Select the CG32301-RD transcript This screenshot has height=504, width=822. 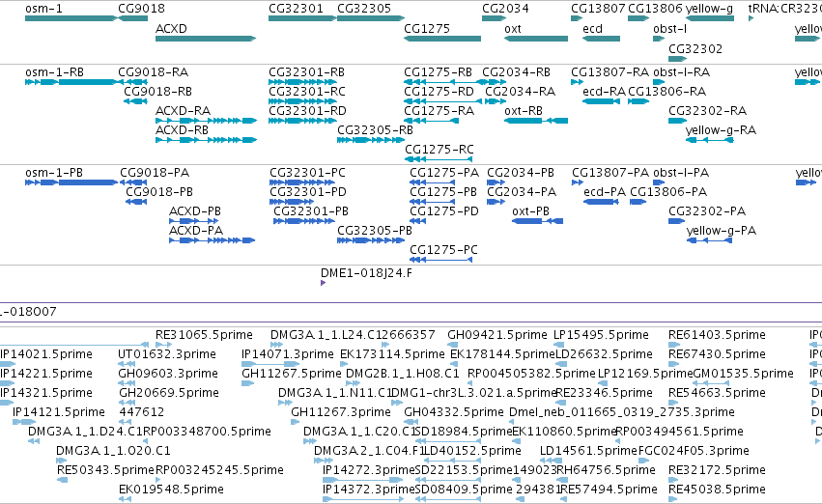302,121
